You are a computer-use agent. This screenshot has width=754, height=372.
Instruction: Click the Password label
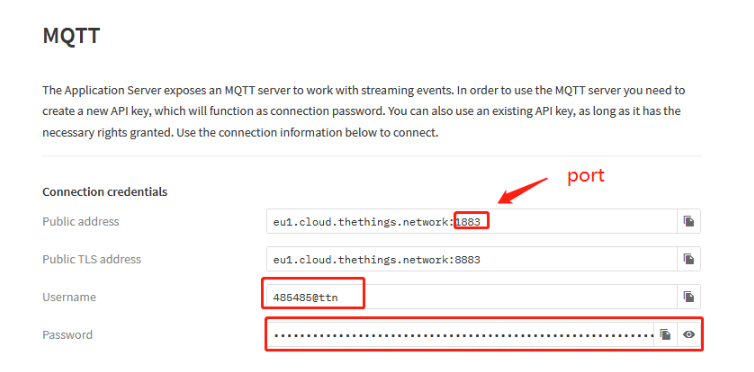point(67,335)
